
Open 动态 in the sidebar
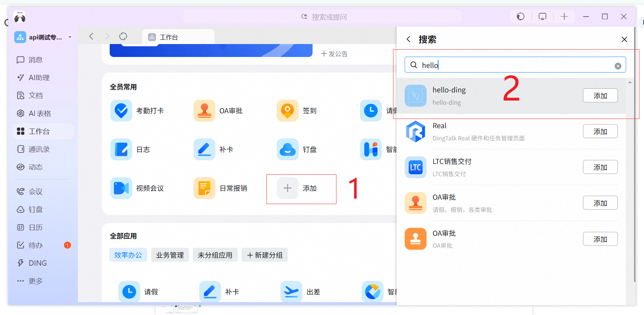43,167
